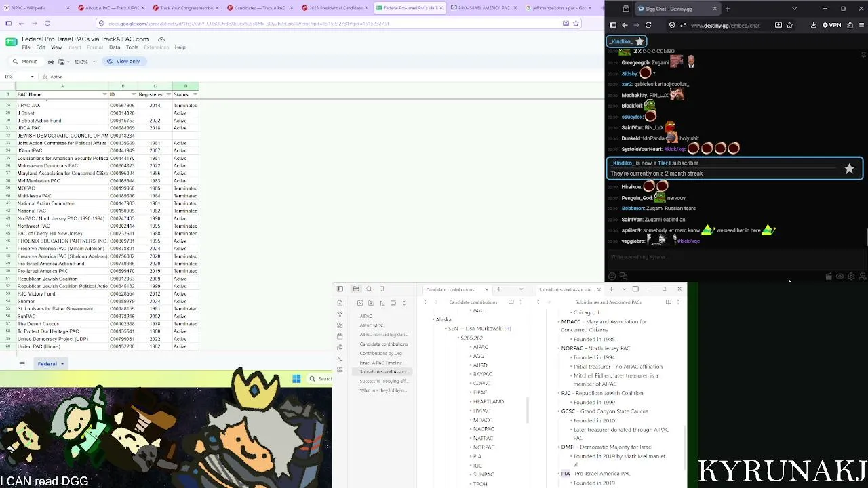Viewport: 868px width, 488px height.
Task: Bookmark the Sheets page with the star icon
Action: click(x=576, y=23)
